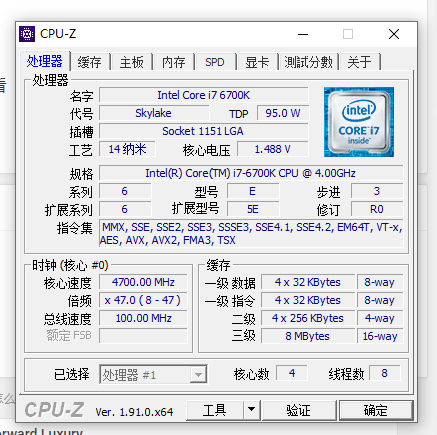
Task: Open the 内存 tab
Action: tap(173, 62)
